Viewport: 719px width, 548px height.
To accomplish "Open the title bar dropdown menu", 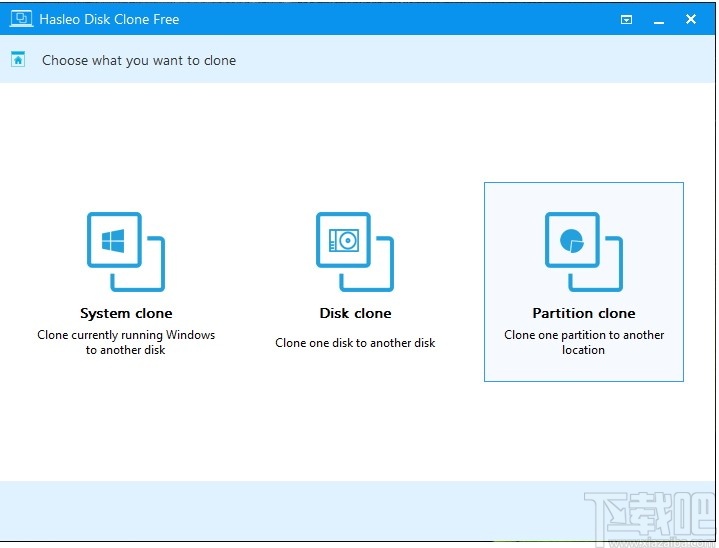I will 626,19.
